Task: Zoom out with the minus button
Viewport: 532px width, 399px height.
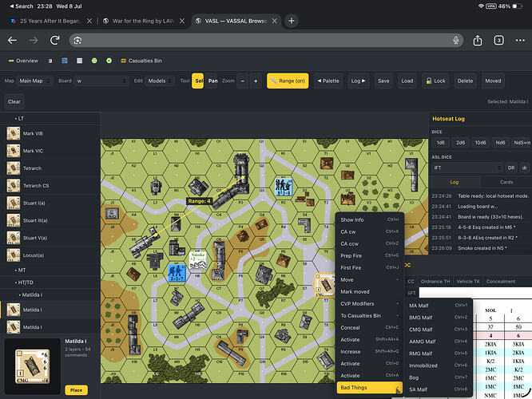Action: (242, 81)
